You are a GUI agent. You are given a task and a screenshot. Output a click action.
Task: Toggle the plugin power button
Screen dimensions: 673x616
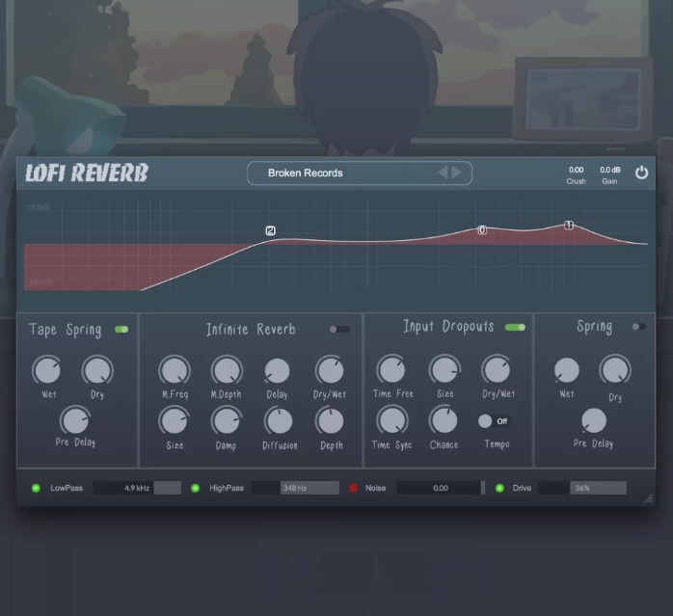pyautogui.click(x=641, y=173)
